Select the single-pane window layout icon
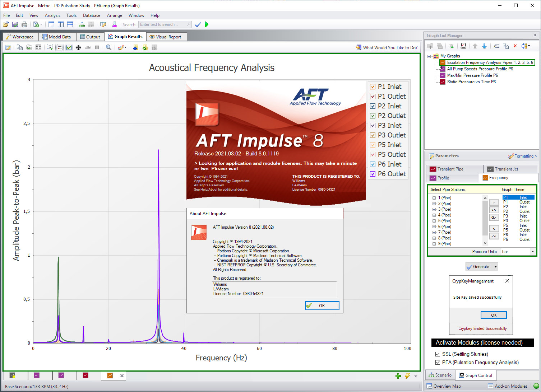The width and height of the screenshot is (541, 392). (51, 24)
